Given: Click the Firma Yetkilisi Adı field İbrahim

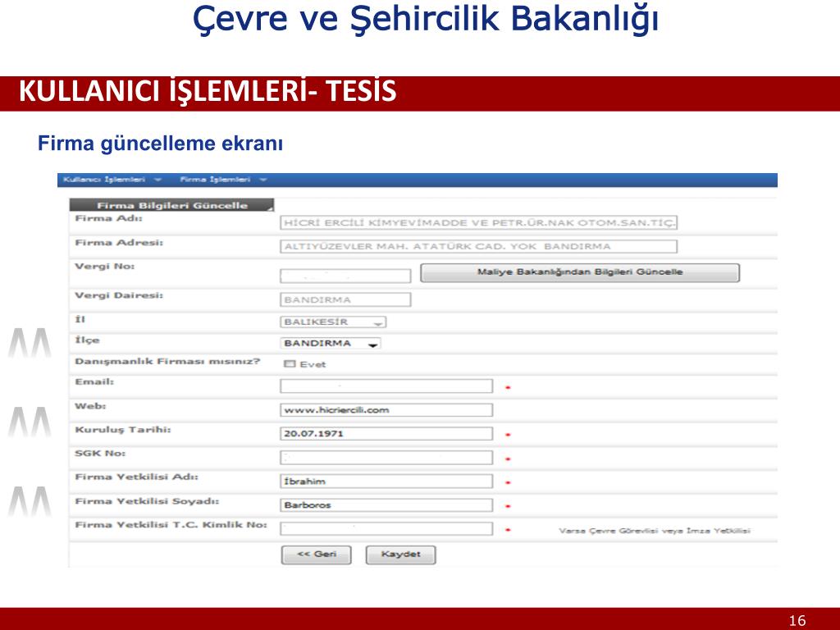Looking at the screenshot, I should [x=386, y=481].
